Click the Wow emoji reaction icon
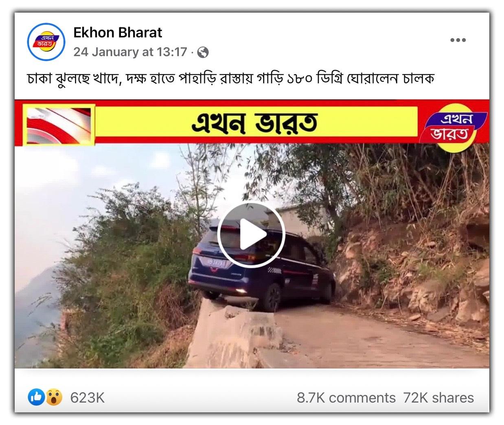The width and height of the screenshot is (504, 425). 54,397
